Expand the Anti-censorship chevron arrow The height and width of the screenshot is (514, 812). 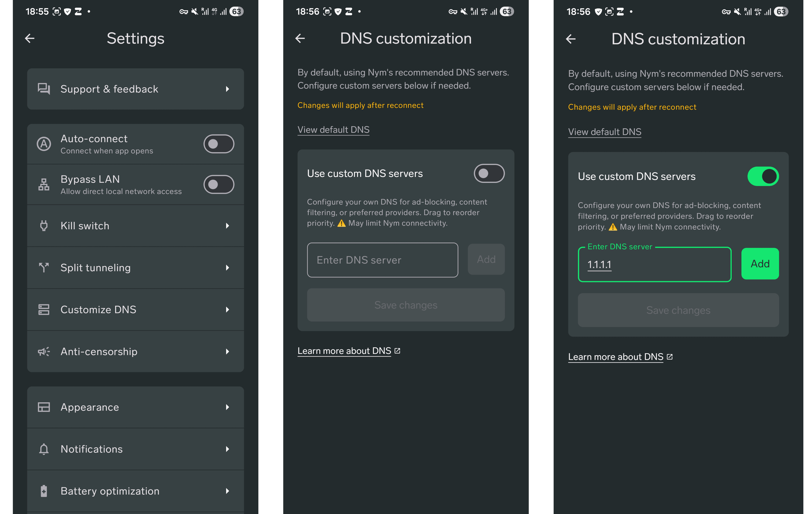(228, 351)
